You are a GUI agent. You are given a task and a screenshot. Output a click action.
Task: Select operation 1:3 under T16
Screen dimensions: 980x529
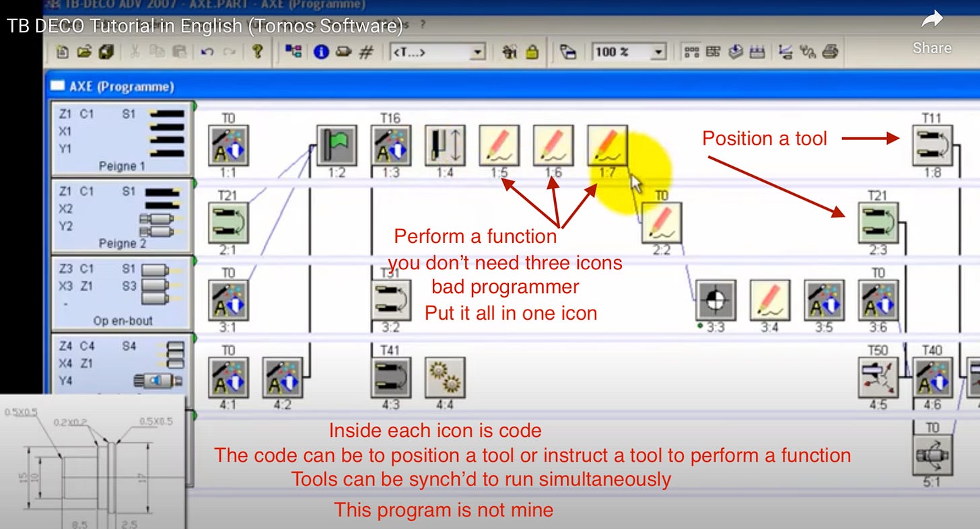coord(392,145)
